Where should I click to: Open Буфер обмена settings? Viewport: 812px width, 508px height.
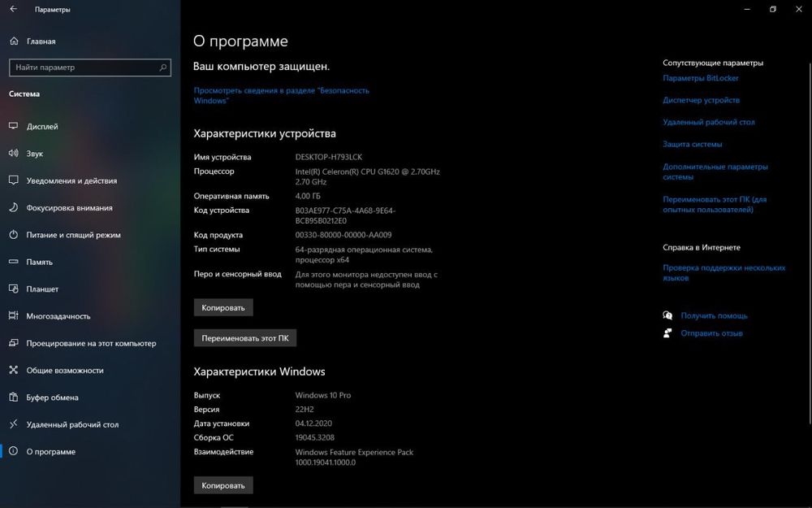(x=90, y=397)
